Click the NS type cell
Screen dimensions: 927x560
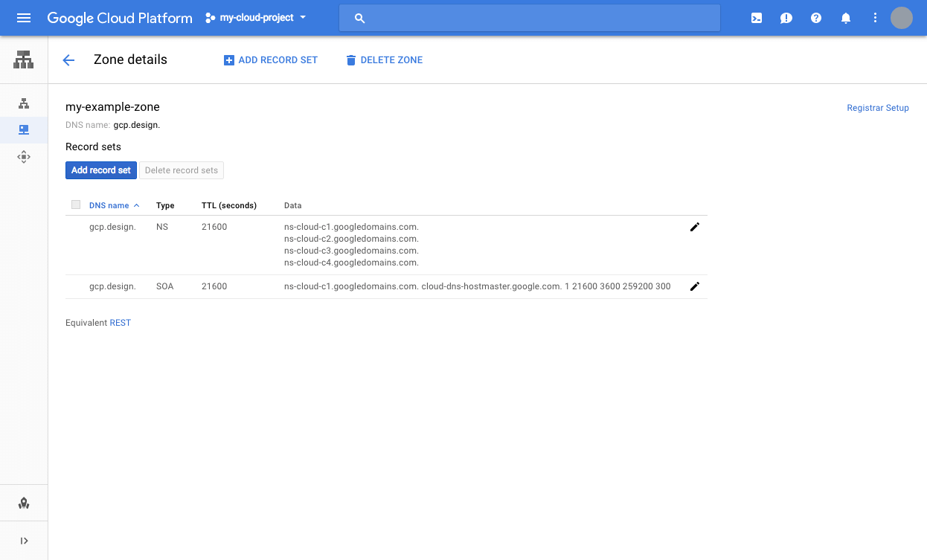tap(162, 227)
